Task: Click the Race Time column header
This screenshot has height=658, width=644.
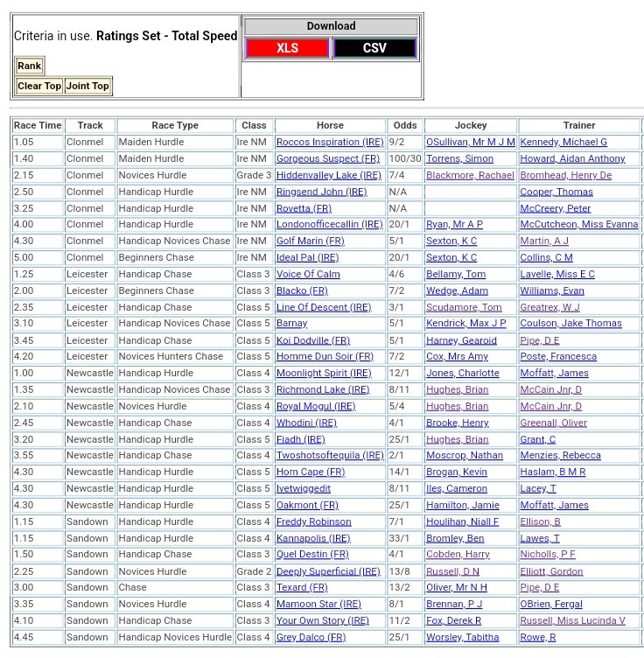Action: (x=38, y=125)
